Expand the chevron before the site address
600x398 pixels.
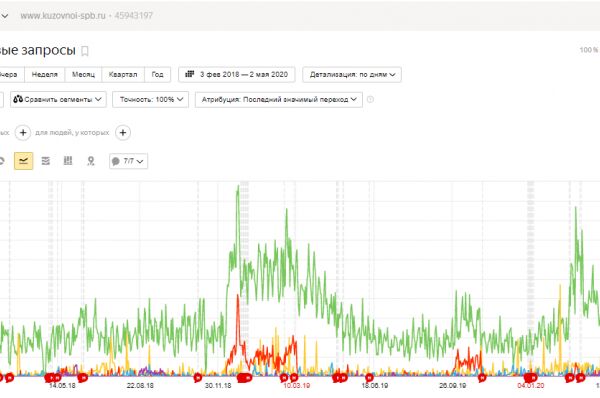pos(5,16)
